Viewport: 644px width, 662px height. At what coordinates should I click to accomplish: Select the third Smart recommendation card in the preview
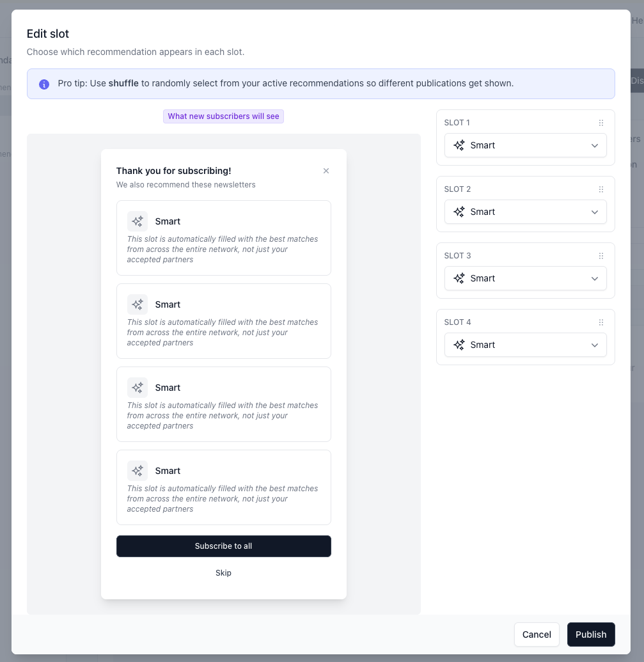point(224,404)
